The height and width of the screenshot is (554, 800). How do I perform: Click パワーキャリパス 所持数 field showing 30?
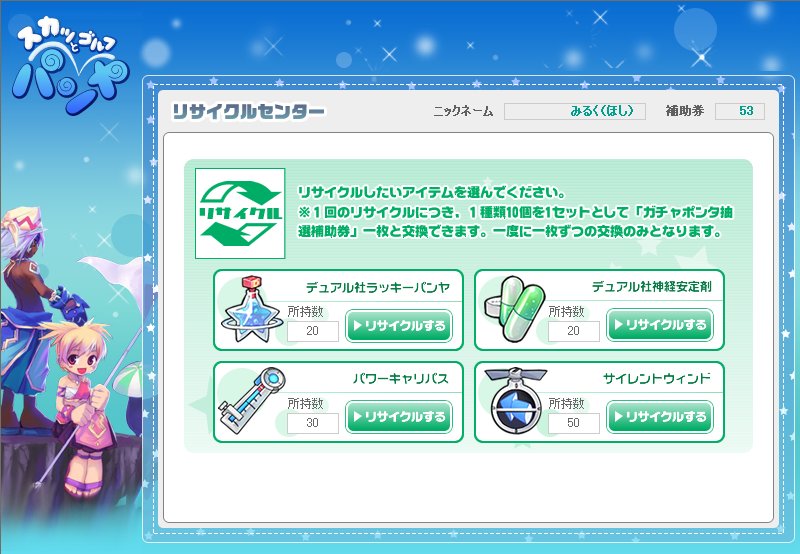(313, 423)
